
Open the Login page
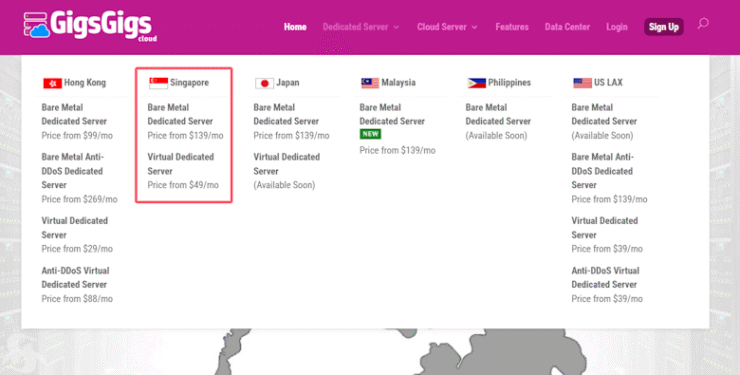tap(617, 27)
